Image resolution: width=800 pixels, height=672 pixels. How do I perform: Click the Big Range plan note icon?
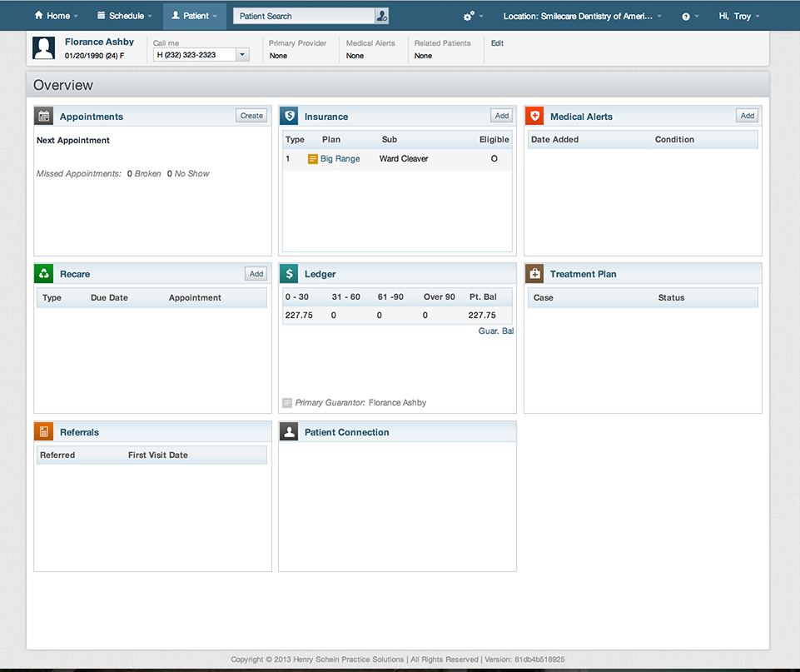pos(313,159)
